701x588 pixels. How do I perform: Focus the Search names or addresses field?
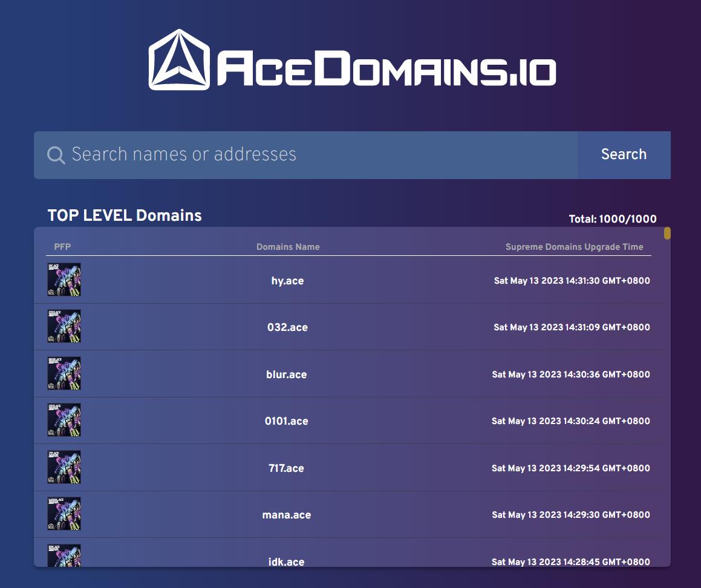(x=306, y=155)
